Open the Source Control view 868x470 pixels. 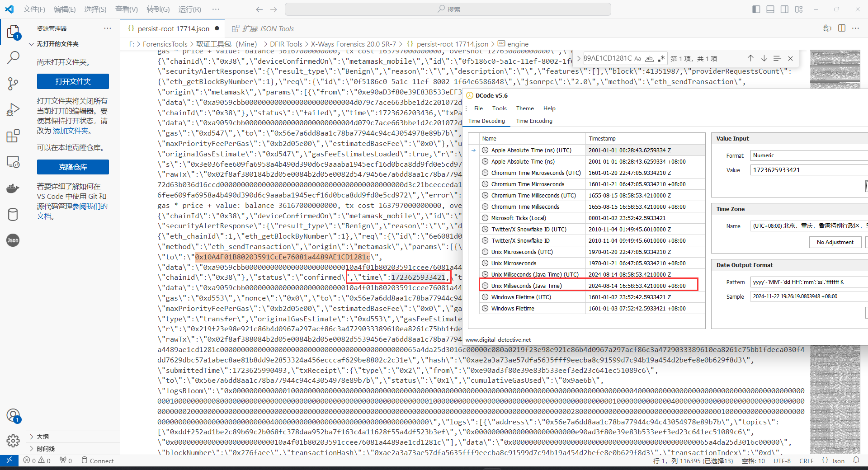tap(13, 84)
